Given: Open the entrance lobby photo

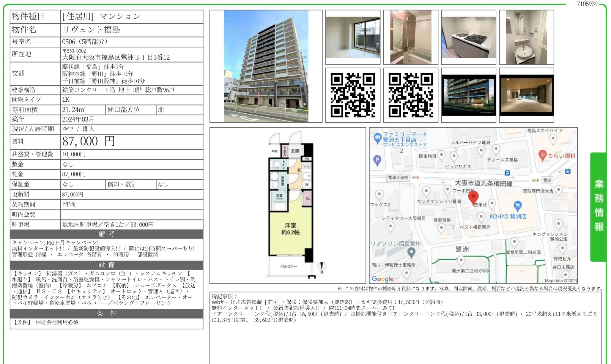Looking at the screenshot, I should click(526, 95).
